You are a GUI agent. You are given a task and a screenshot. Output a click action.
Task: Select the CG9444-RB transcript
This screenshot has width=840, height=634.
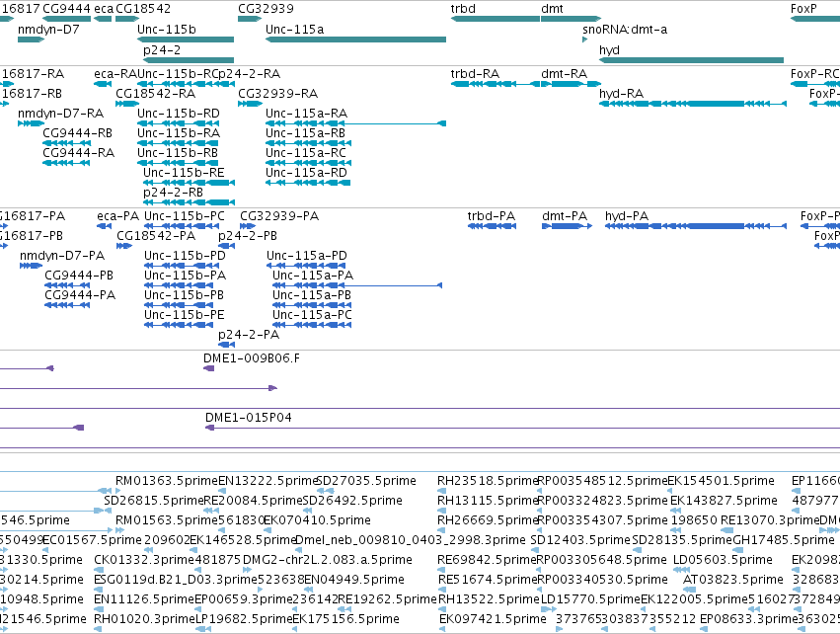(66, 143)
